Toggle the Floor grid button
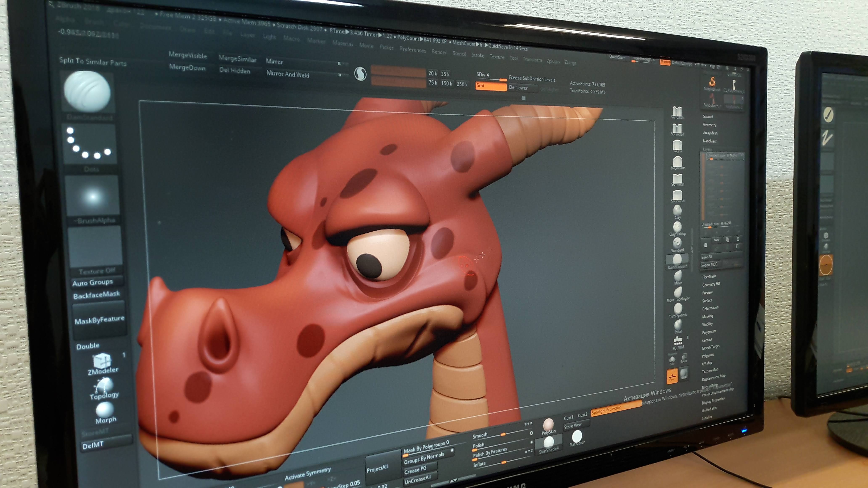Image resolution: width=868 pixels, height=488 pixels. [672, 376]
